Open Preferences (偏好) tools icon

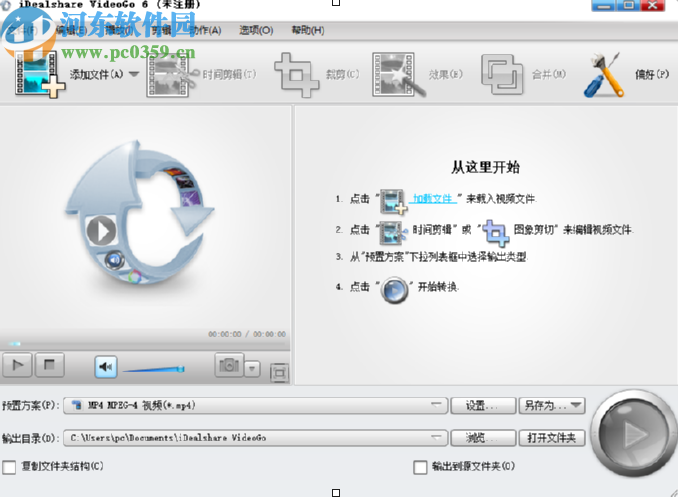[x=604, y=74]
